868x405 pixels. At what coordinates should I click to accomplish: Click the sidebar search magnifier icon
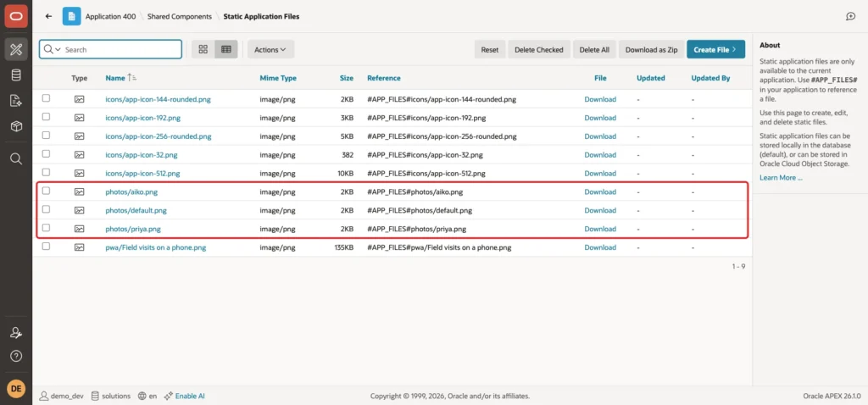pyautogui.click(x=16, y=159)
